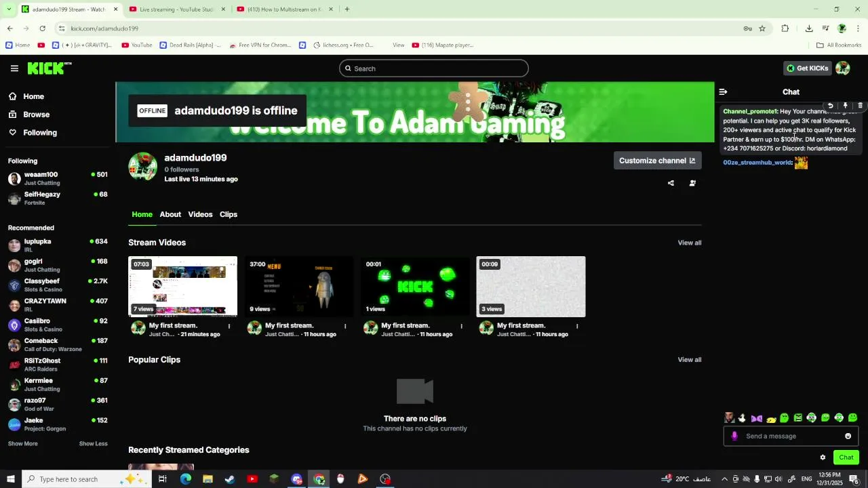Screen dimensions: 868x488
Task: Click 00ze_streamhub_world username in chat
Action: click(x=757, y=163)
